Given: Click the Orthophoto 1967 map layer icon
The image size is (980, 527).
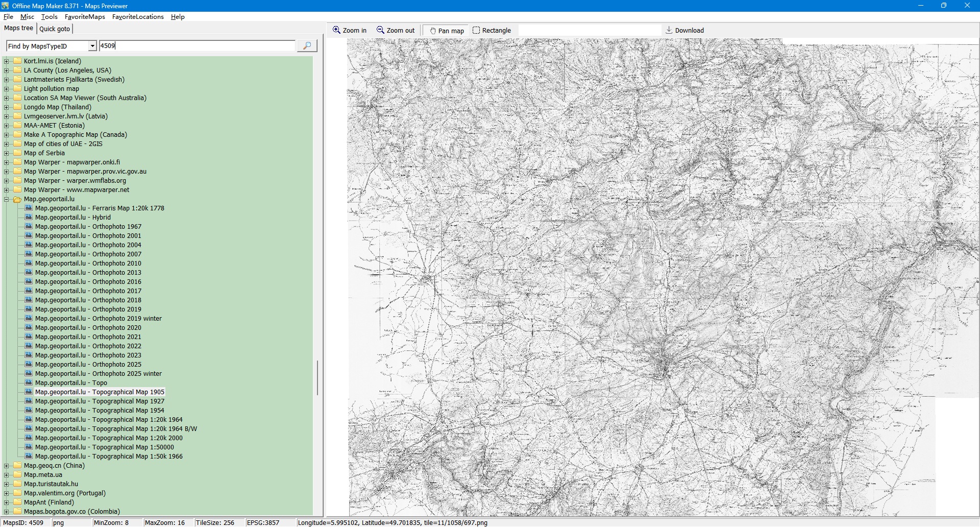Looking at the screenshot, I should coord(29,227).
